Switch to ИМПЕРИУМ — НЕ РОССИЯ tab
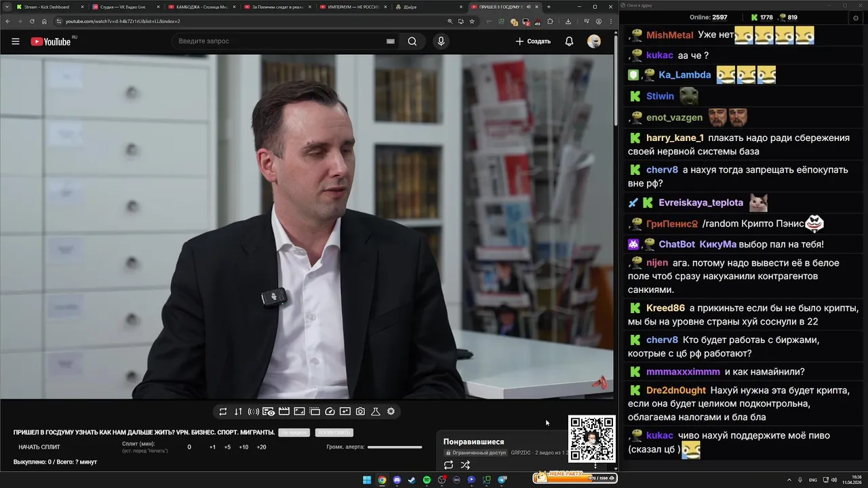868x488 pixels. tap(354, 7)
